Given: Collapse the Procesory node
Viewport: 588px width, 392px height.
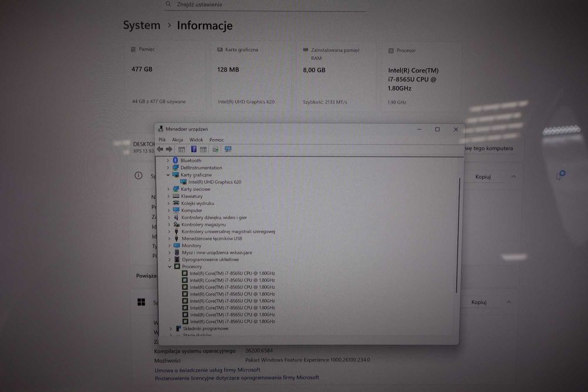Looking at the screenshot, I should pyautogui.click(x=169, y=266).
